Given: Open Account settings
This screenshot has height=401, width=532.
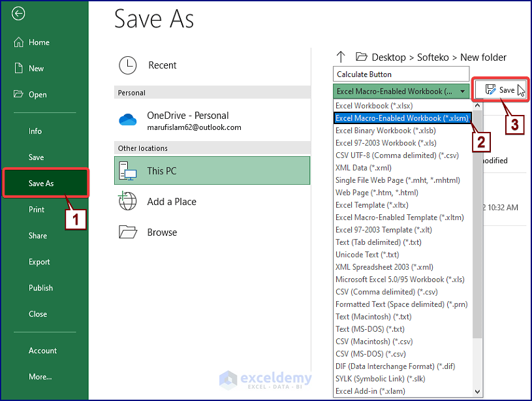Looking at the screenshot, I should click(42, 351).
